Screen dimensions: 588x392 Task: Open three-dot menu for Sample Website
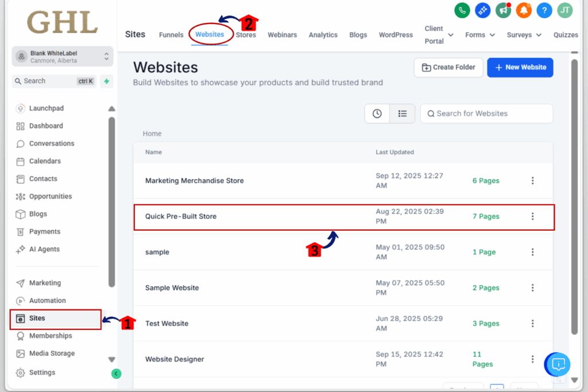[532, 288]
